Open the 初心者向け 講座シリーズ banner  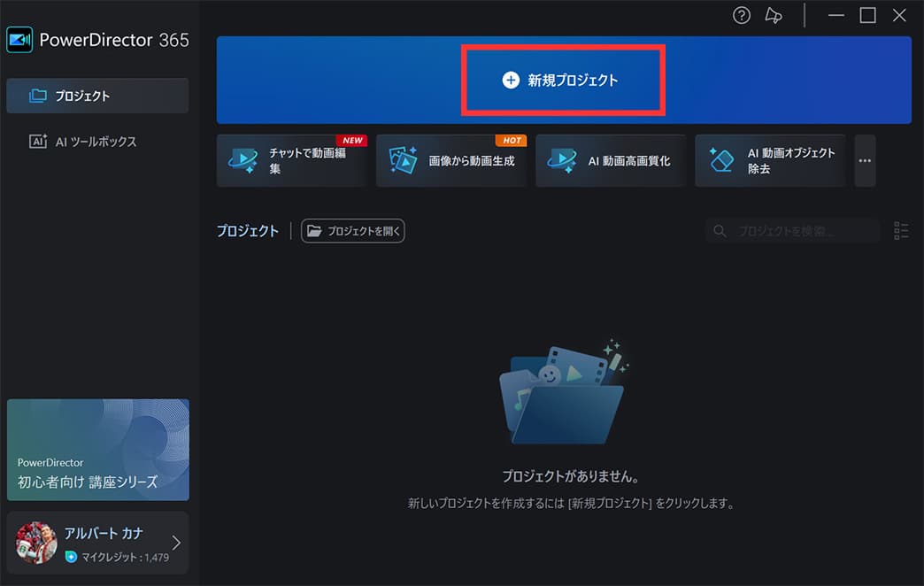[x=98, y=450]
